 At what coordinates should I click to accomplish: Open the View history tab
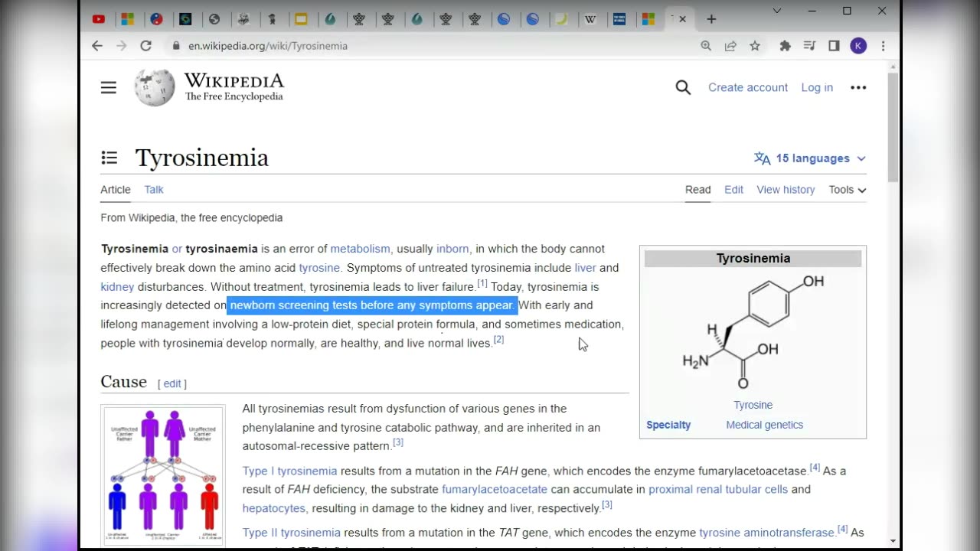(786, 190)
